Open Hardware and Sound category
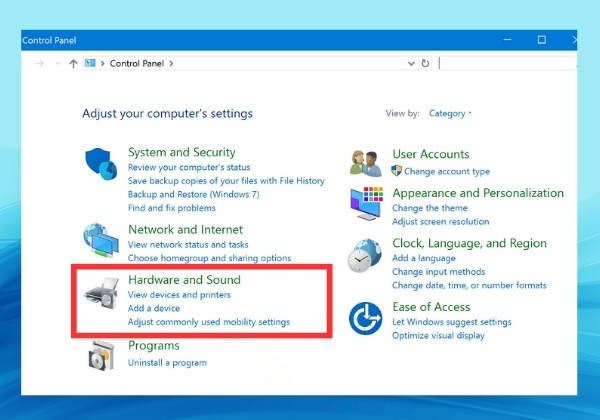 coord(184,280)
